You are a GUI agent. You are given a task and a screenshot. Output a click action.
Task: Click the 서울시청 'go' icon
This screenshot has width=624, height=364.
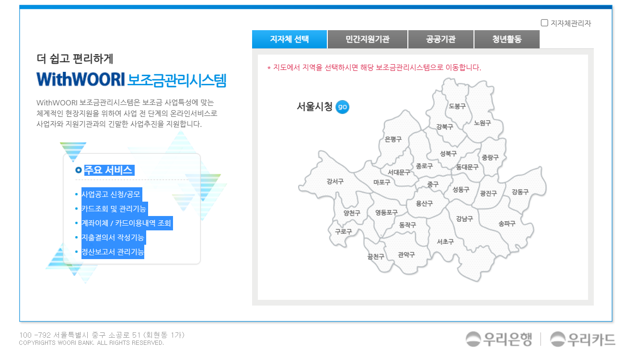343,107
